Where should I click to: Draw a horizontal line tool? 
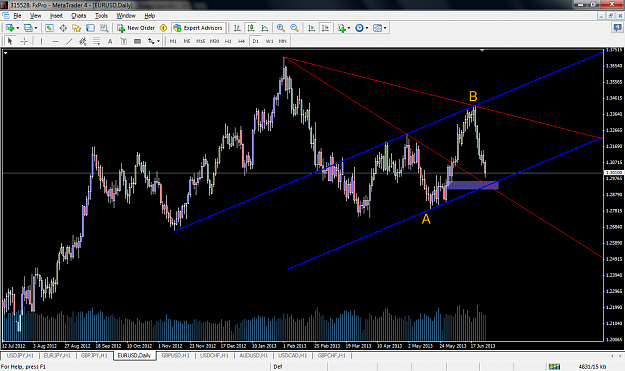tap(55, 41)
